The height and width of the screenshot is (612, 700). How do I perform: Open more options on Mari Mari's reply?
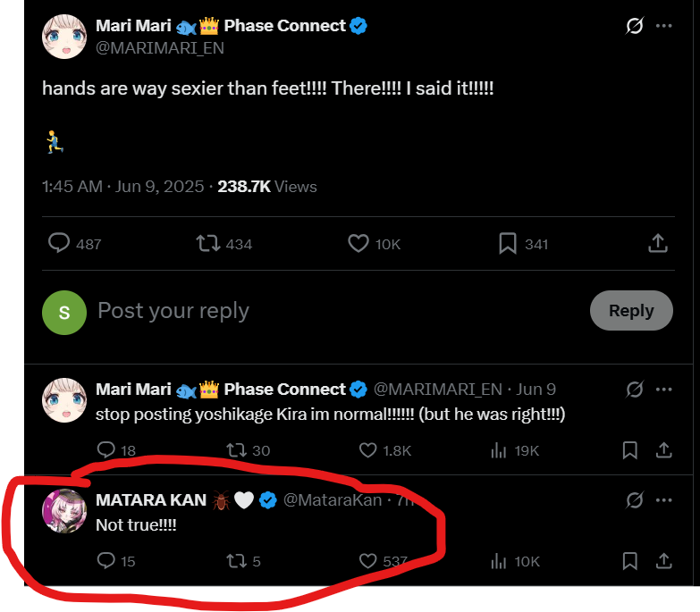663,390
